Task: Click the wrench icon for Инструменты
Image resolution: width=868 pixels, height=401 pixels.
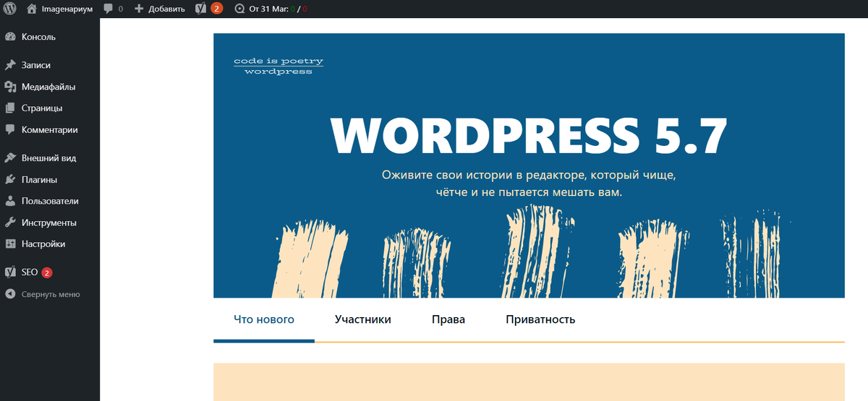Action: [x=10, y=223]
